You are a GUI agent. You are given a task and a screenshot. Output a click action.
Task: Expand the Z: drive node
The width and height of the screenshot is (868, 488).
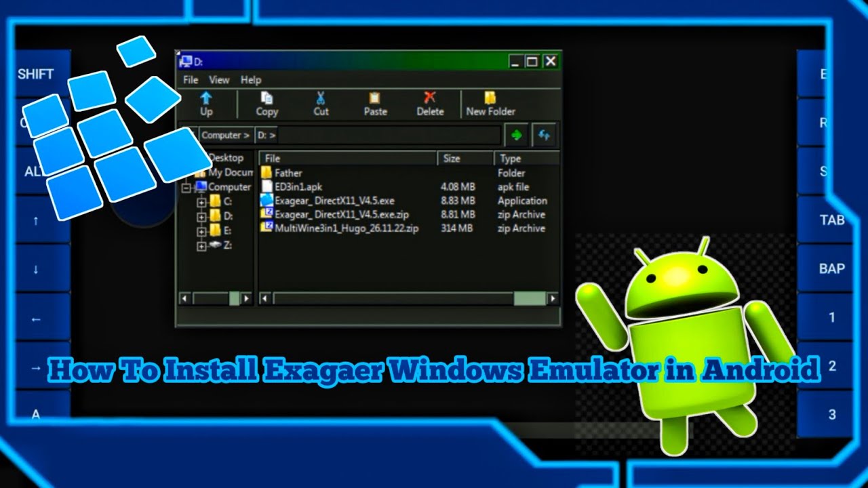click(x=201, y=247)
